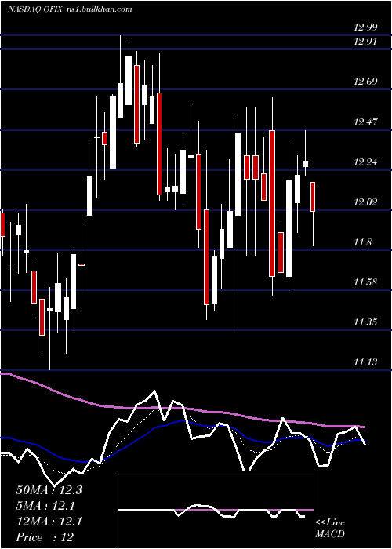This screenshot has height=549, width=392.
Task: Click the 12MA : 12.1 readout
Action: [49, 522]
